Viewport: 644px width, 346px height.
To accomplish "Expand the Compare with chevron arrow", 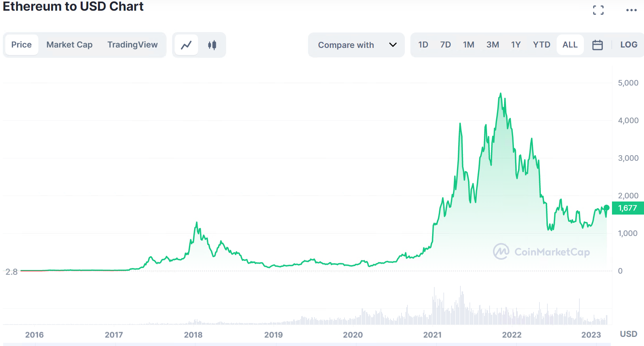I will [x=393, y=45].
